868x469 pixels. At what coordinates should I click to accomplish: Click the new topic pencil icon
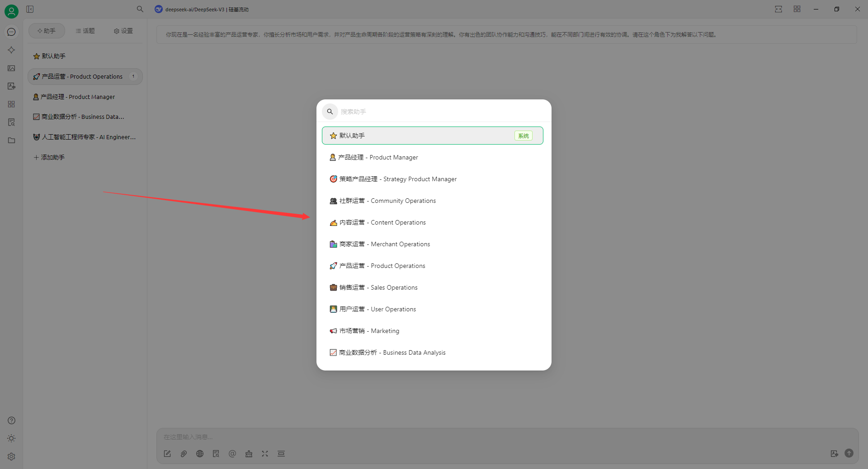tap(167, 454)
